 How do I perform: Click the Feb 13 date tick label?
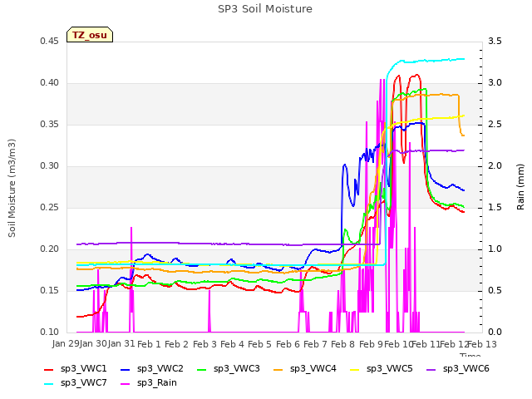482,344
